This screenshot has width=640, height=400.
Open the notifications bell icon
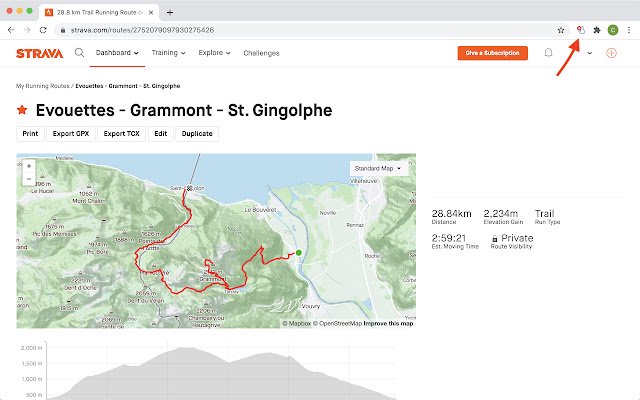click(549, 53)
